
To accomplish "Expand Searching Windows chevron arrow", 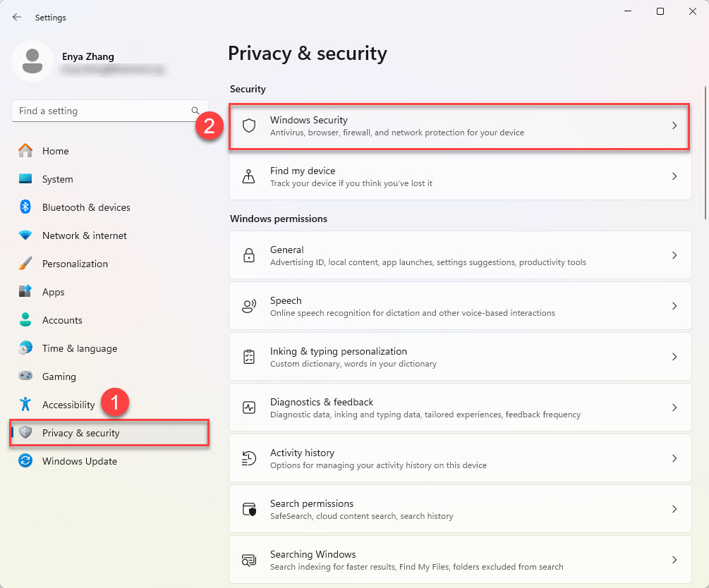I will tap(674, 560).
